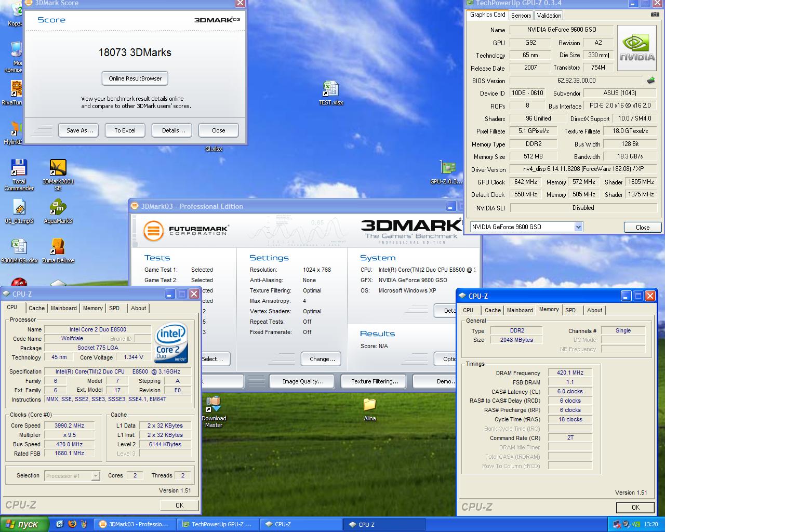Switch to the Validation tab in GPU-Z
The height and width of the screenshot is (532, 798).
[549, 16]
